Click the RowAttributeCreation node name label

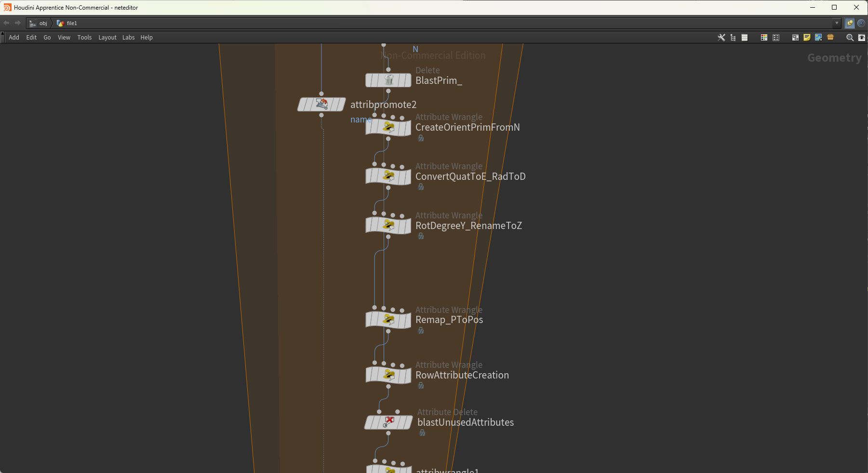click(462, 375)
